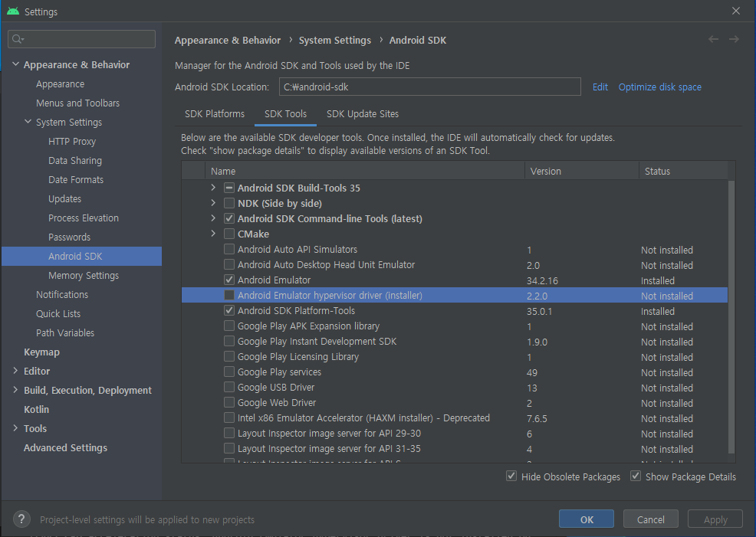756x537 pixels.
Task: Click the Cancel button
Action: pyautogui.click(x=651, y=519)
